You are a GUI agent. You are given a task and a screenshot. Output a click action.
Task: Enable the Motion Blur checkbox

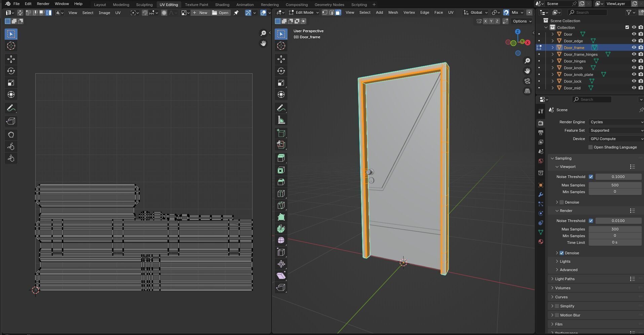tap(557, 315)
